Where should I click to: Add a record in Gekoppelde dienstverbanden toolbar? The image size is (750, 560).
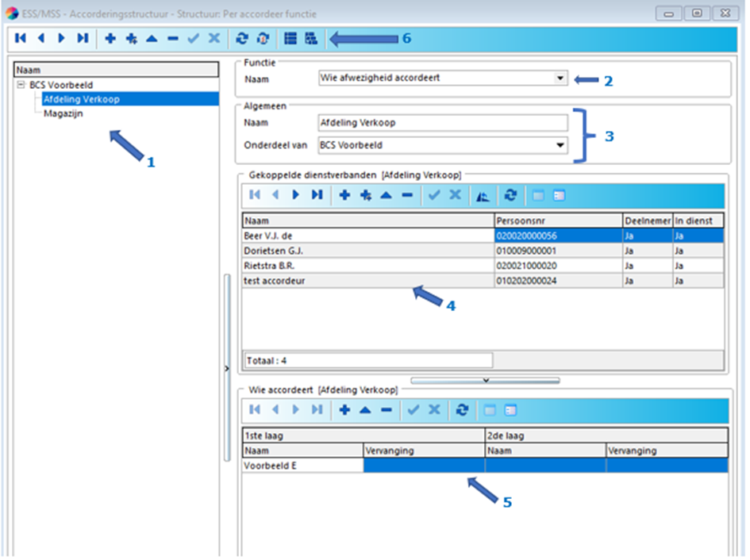[x=344, y=195]
